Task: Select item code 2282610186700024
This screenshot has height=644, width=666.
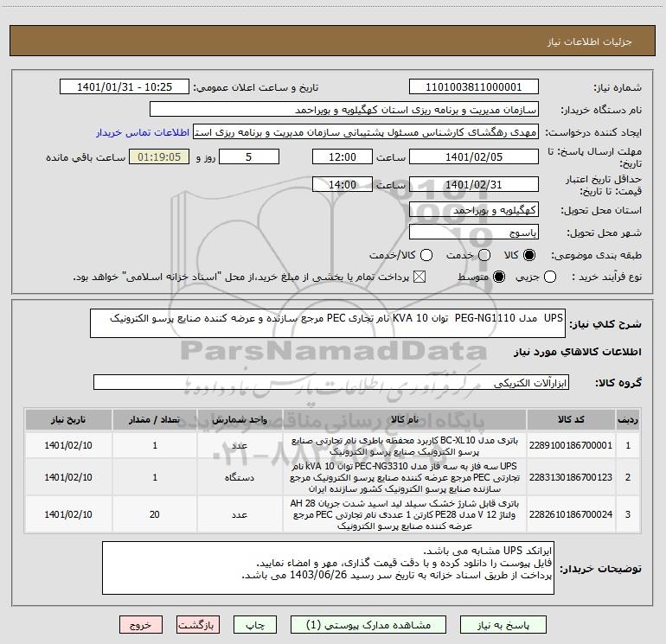Action: (x=571, y=514)
